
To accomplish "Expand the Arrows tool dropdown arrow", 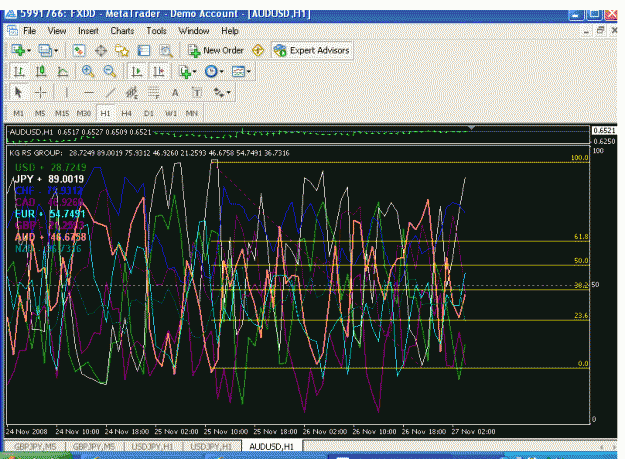I will (x=228, y=93).
